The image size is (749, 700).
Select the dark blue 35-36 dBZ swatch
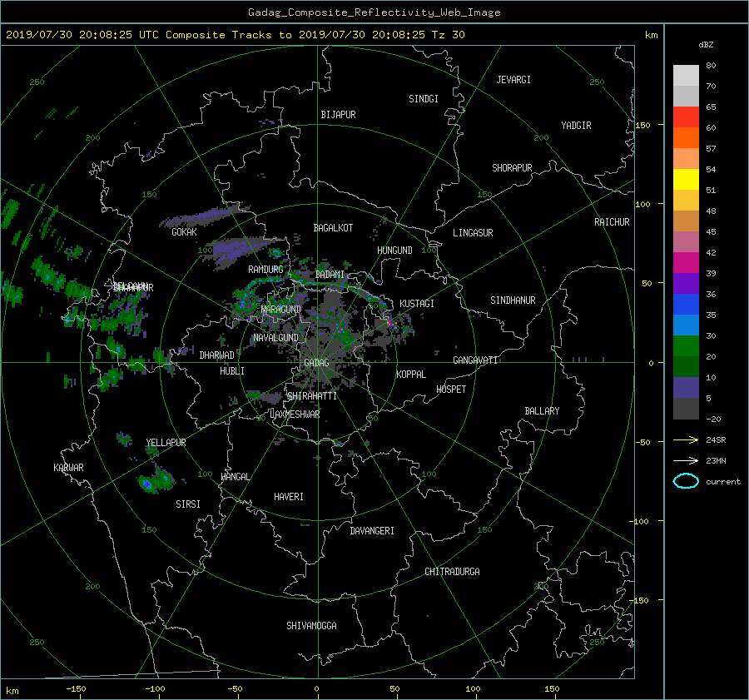(x=686, y=305)
